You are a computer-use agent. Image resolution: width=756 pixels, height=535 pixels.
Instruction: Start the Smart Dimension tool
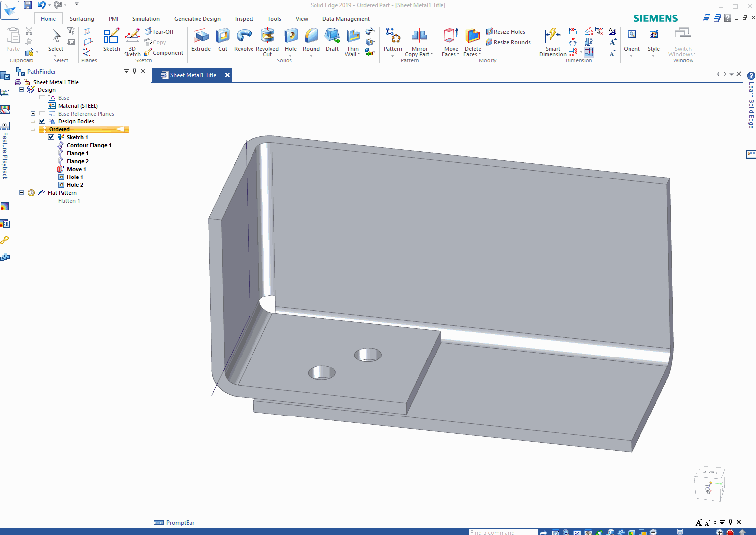pos(553,42)
